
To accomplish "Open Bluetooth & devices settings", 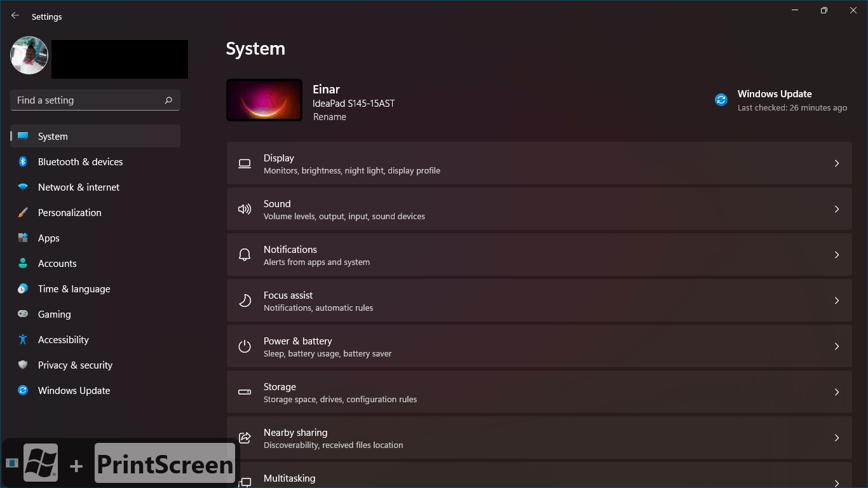I will click(95, 161).
